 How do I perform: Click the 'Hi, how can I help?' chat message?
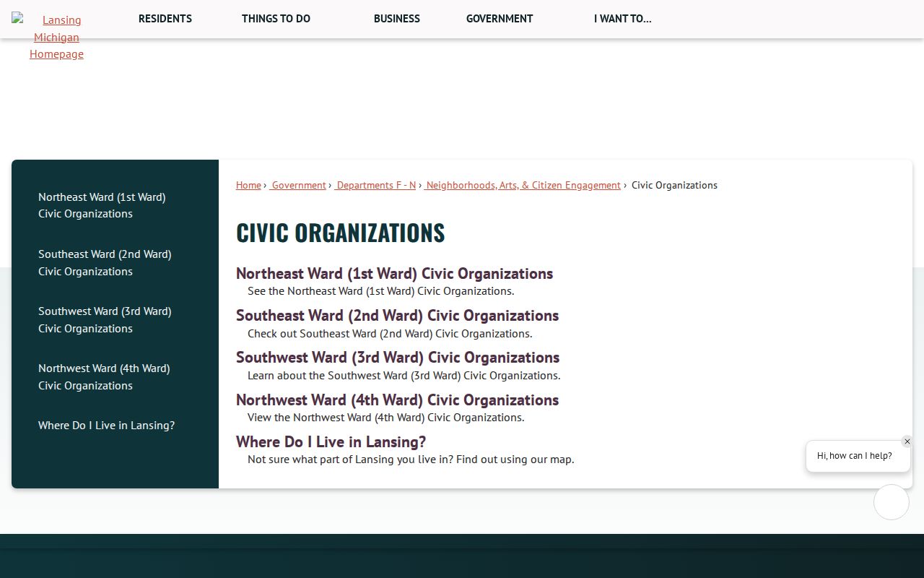pyautogui.click(x=855, y=456)
